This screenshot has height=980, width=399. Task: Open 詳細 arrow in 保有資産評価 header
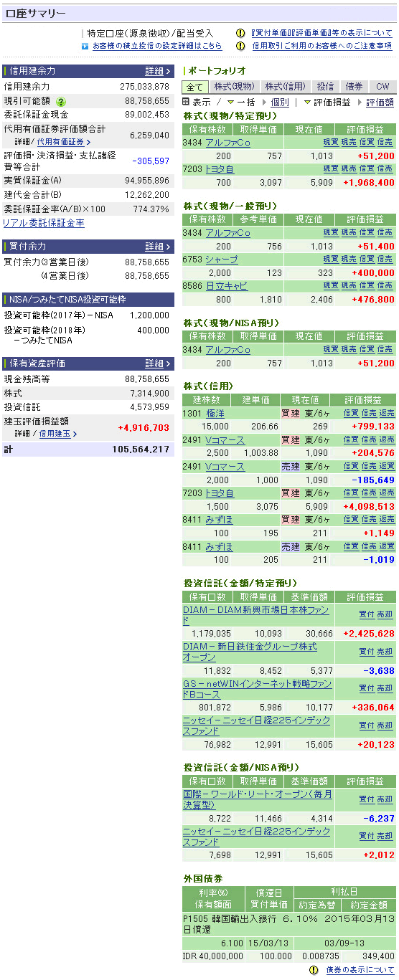click(x=158, y=363)
